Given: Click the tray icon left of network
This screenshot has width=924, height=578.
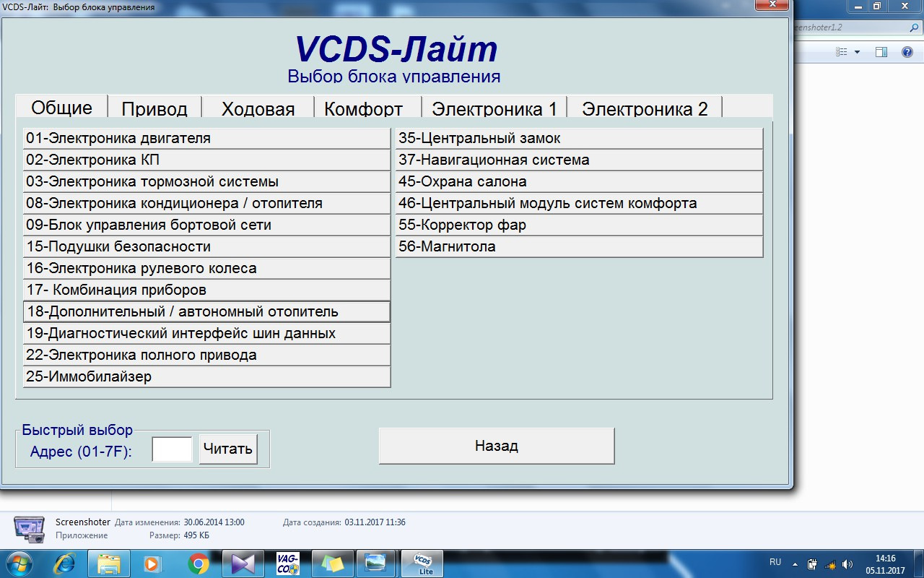Looking at the screenshot, I should pyautogui.click(x=812, y=564).
